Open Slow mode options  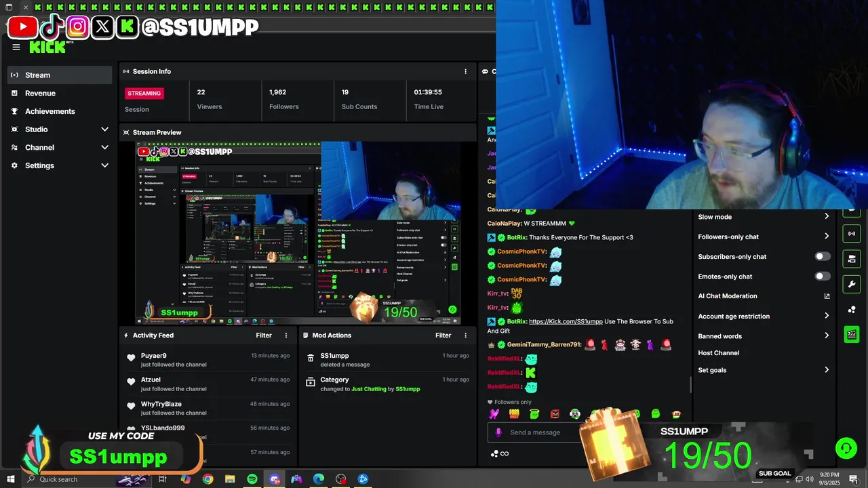(x=764, y=217)
